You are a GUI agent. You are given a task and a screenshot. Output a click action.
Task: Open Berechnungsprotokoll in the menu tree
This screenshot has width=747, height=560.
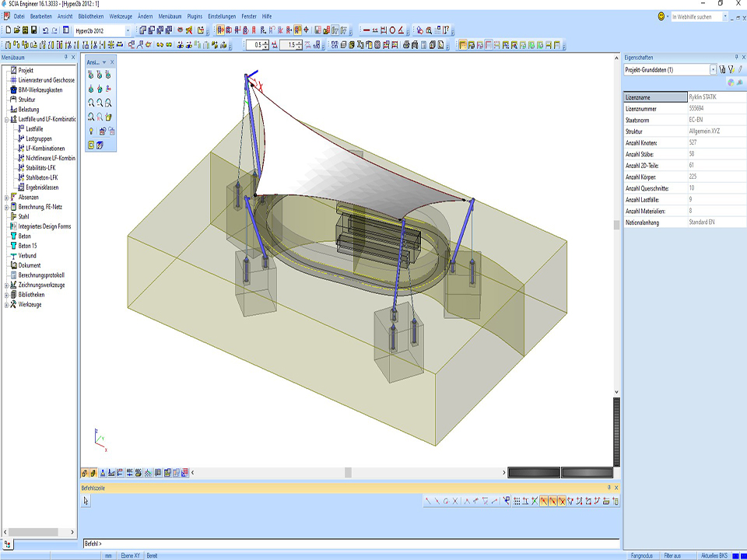pyautogui.click(x=41, y=275)
